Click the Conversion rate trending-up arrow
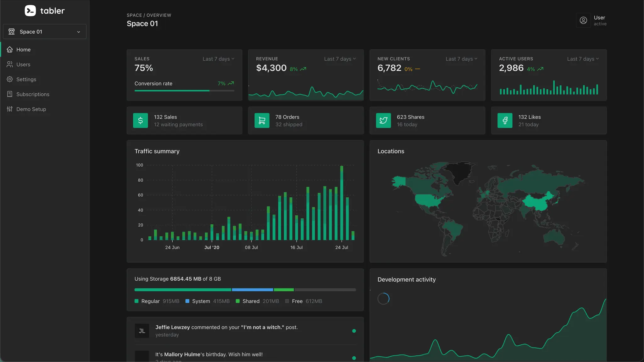Image resolution: width=644 pixels, height=362 pixels. click(231, 83)
